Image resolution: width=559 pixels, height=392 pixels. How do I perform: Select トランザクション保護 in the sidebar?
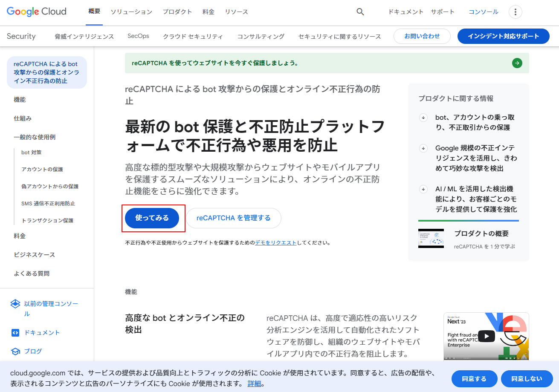[x=47, y=221]
